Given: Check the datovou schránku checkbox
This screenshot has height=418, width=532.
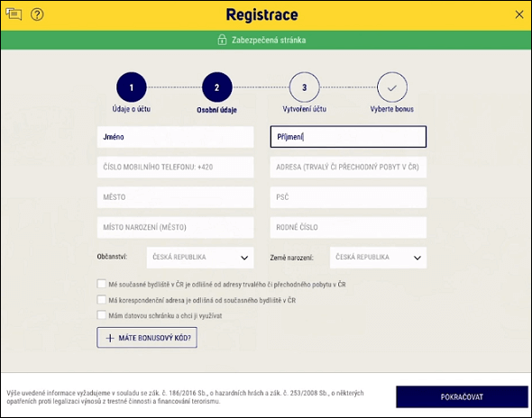Looking at the screenshot, I should [102, 315].
